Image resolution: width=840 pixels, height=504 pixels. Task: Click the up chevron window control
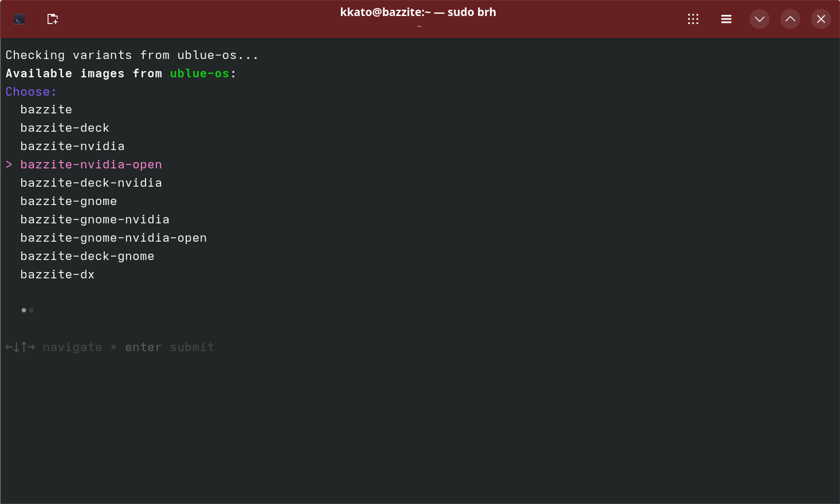(790, 19)
